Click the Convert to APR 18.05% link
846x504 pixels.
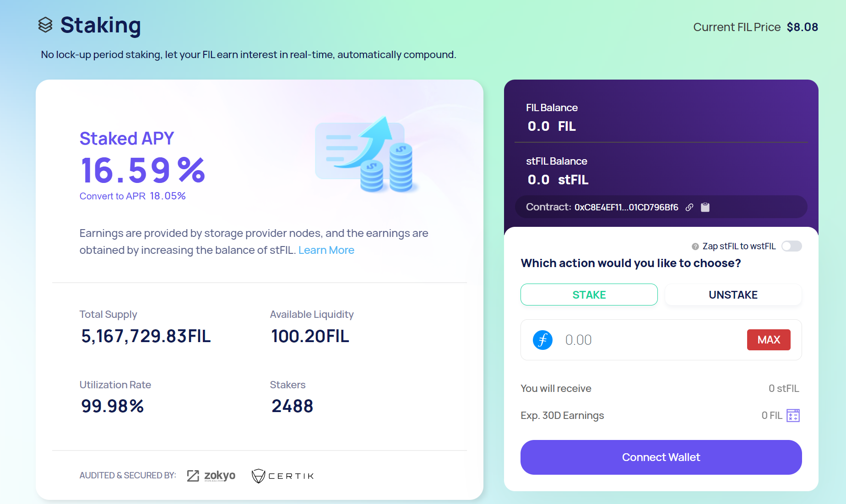pos(133,196)
